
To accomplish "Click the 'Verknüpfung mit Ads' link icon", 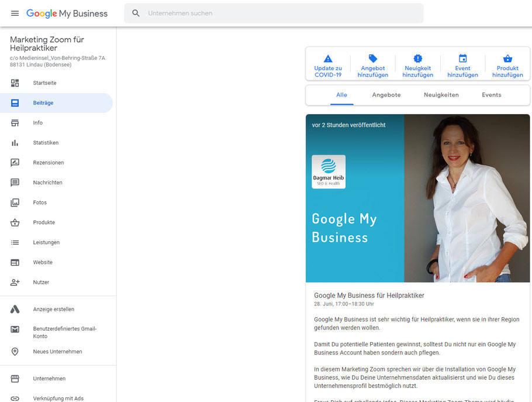I will point(15,398).
